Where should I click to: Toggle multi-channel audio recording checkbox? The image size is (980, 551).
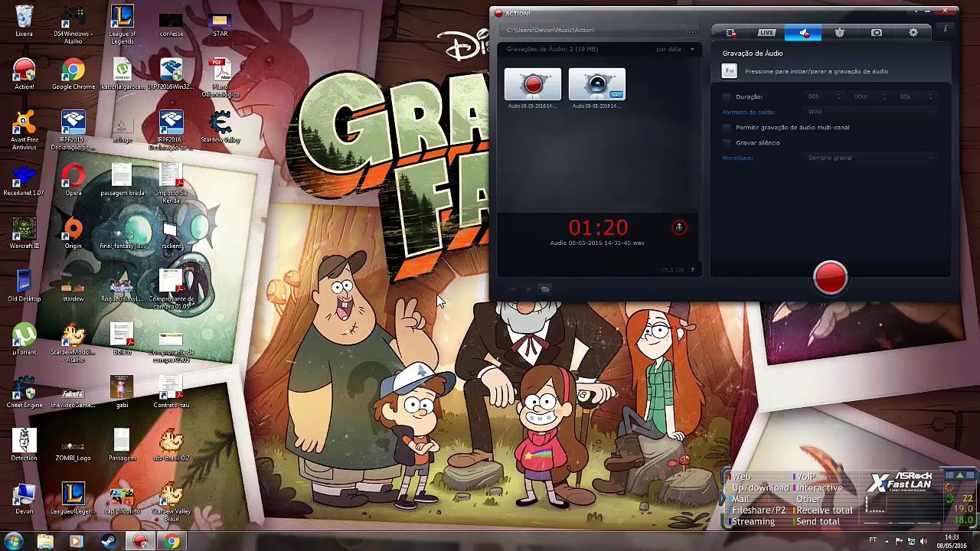[727, 127]
